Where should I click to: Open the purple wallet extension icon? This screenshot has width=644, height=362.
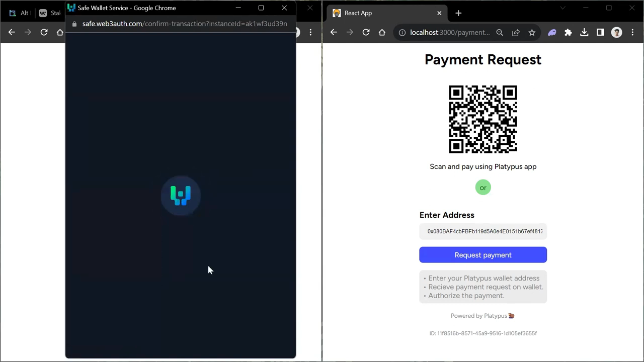tap(552, 32)
